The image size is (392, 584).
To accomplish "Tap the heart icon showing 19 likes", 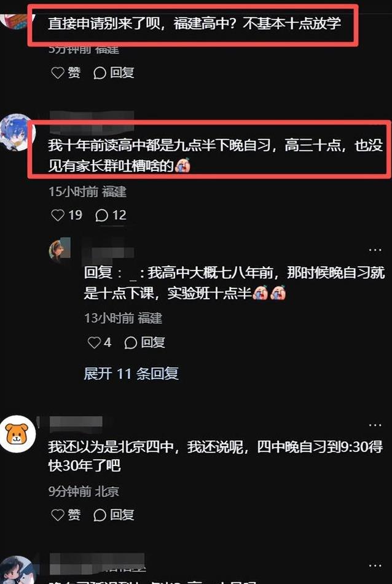I will click(x=58, y=215).
